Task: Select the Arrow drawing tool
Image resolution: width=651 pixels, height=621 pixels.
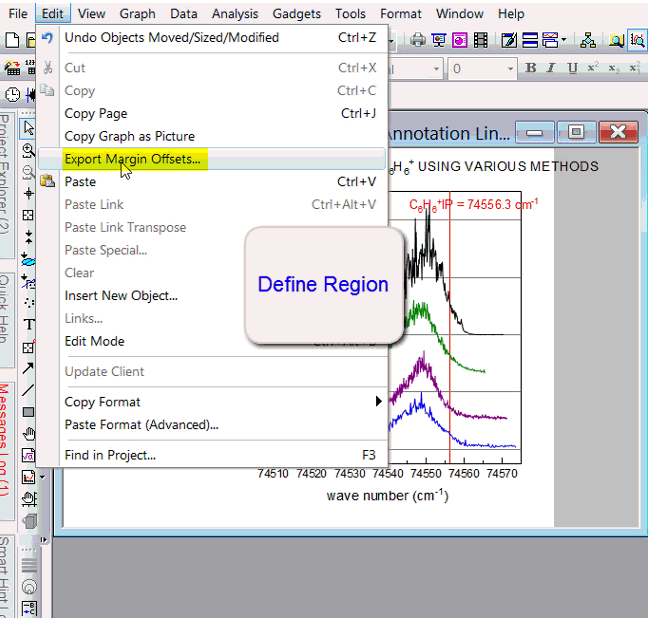Action: click(x=28, y=369)
